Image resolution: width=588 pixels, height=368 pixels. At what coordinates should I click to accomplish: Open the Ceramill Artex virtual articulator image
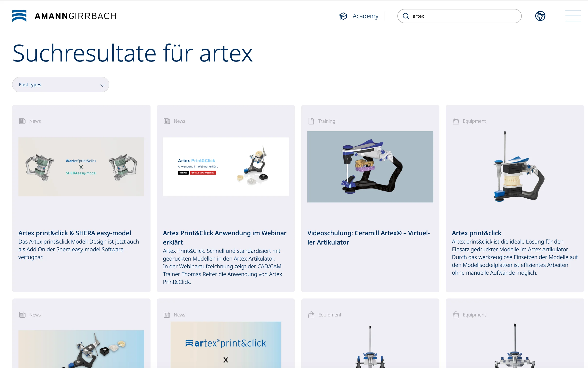(370, 167)
